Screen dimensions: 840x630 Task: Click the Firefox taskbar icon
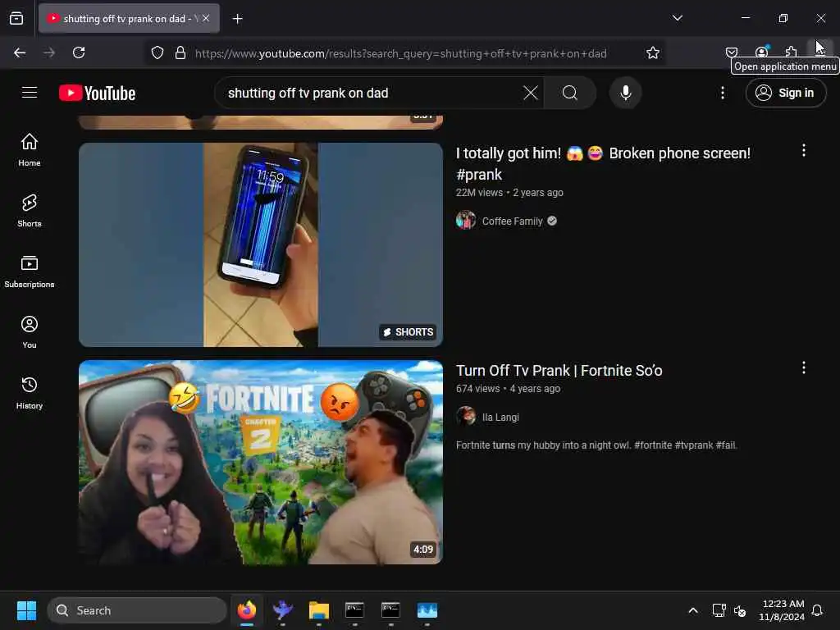pyautogui.click(x=246, y=610)
